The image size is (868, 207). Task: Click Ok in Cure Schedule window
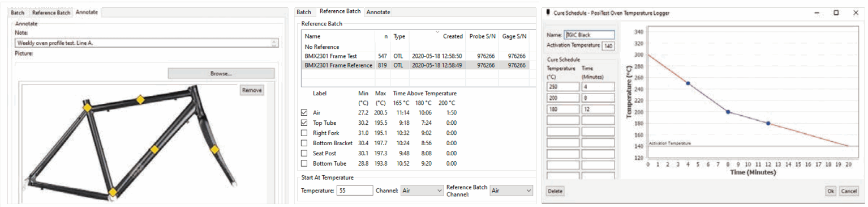(830, 191)
